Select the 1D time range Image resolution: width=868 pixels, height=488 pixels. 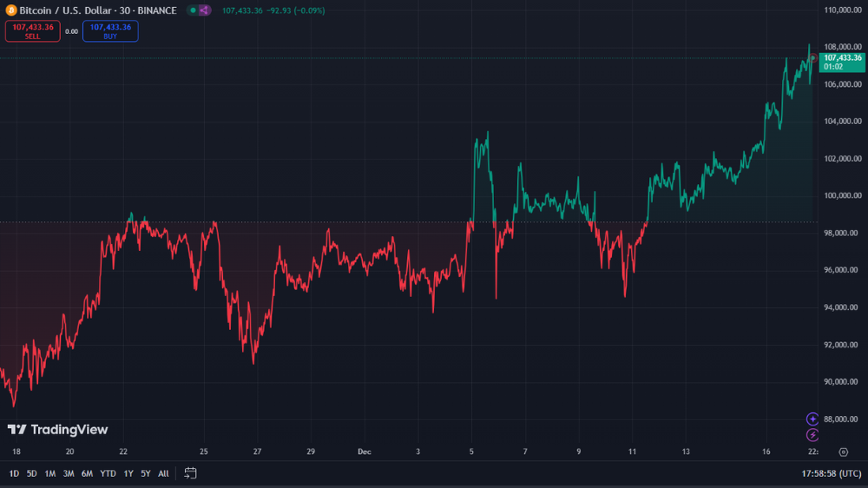(14, 473)
